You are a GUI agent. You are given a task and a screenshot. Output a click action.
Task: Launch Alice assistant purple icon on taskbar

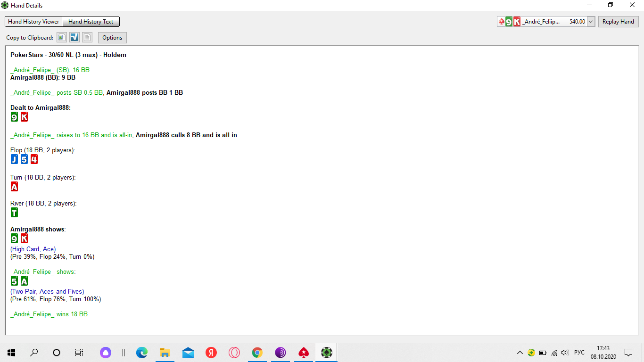coord(106,352)
